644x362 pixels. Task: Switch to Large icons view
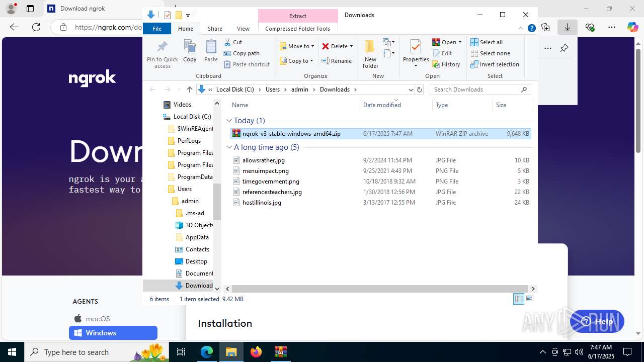point(529,299)
